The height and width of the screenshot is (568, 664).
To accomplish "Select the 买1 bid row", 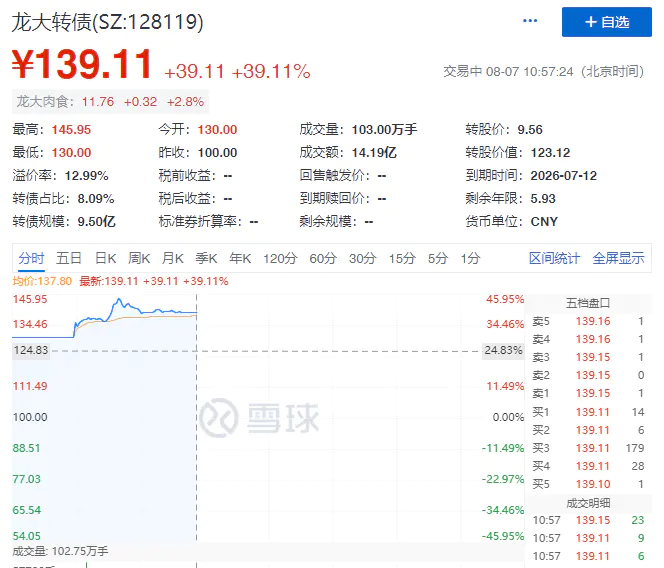I will [588, 412].
